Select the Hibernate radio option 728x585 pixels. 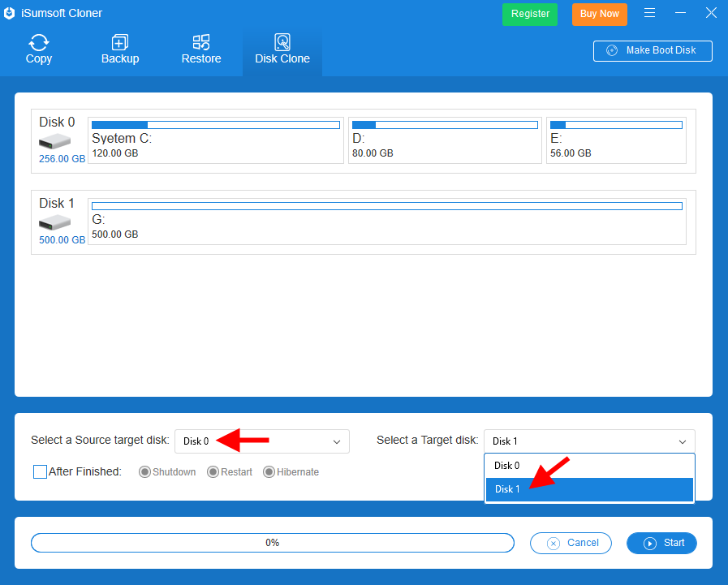click(269, 471)
